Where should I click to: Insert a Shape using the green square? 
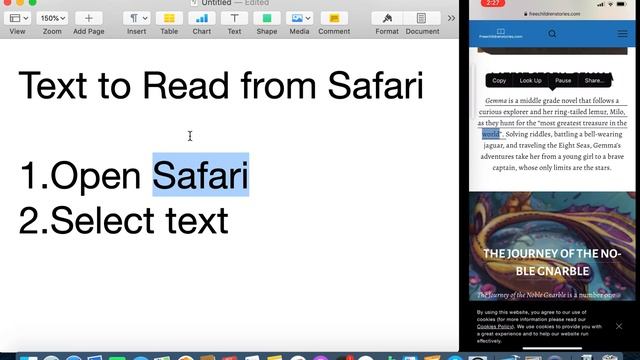267,18
